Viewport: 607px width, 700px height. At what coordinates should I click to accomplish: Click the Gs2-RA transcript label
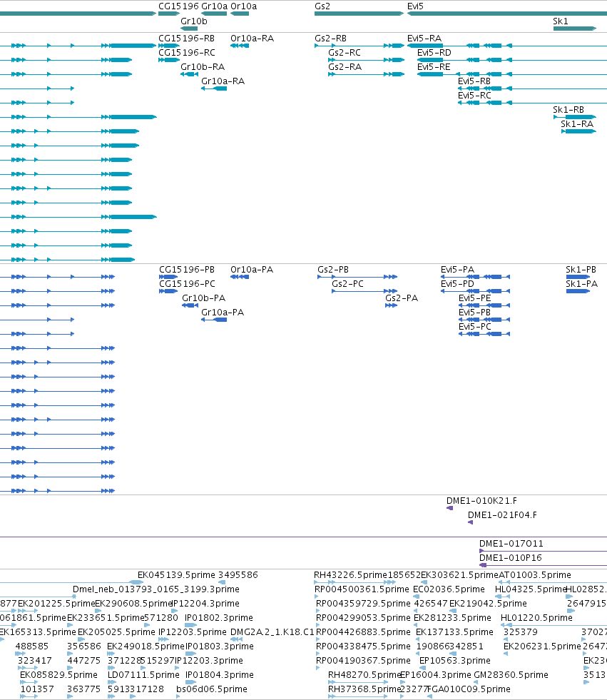pyautogui.click(x=345, y=67)
